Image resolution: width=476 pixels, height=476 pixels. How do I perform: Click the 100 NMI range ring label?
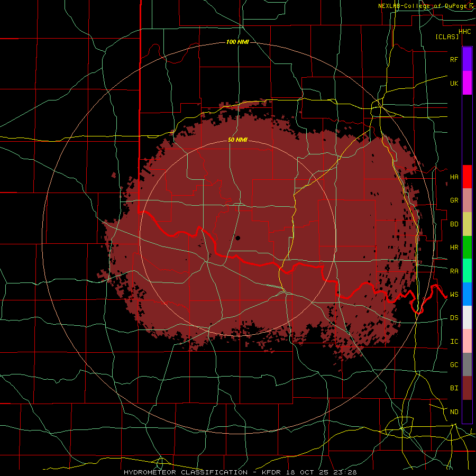[237, 42]
